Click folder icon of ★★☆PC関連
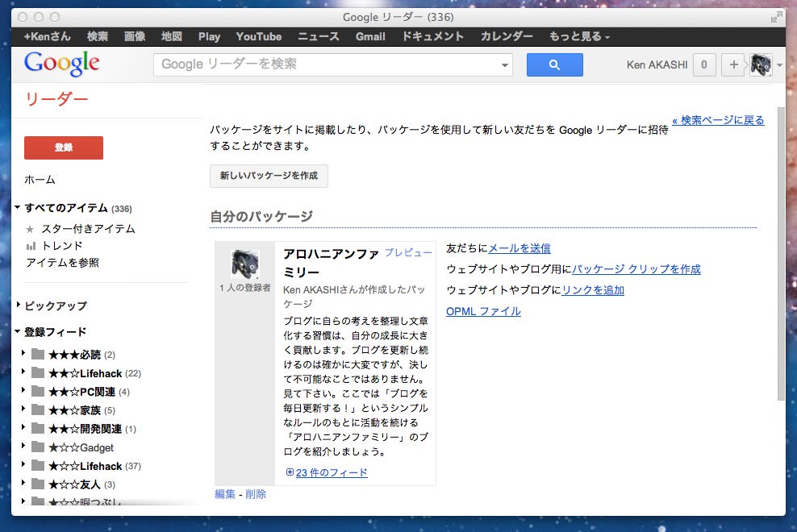 pos(38,391)
